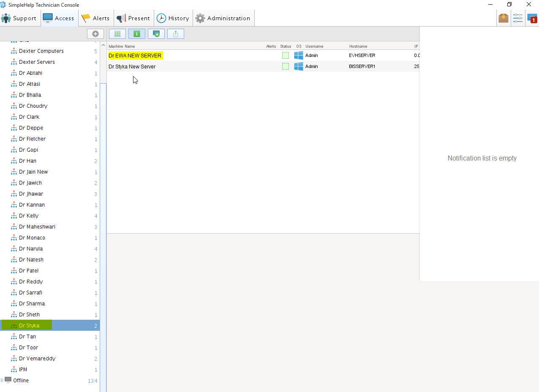539x392 pixels.
Task: Open the sliders preferences icon
Action: tap(517, 18)
